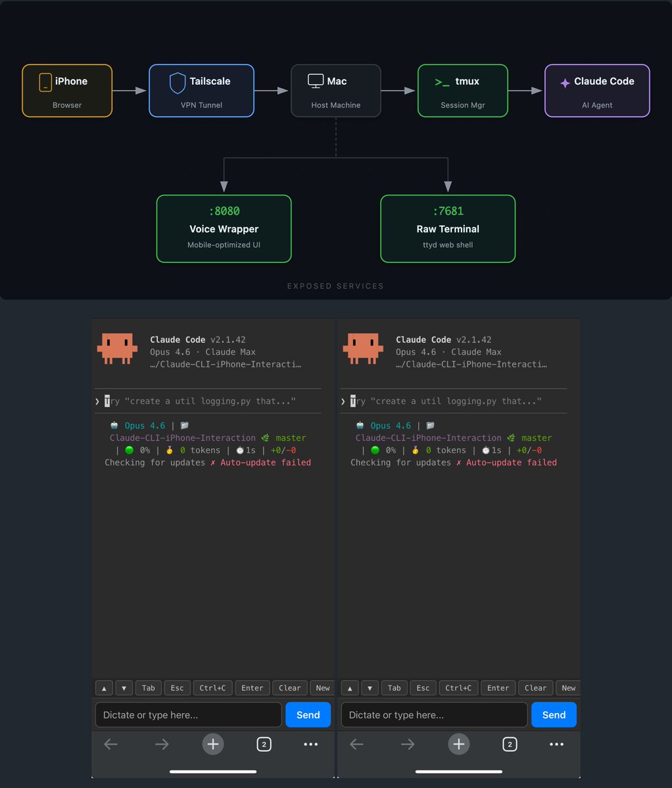Tap the up arrow key in right phone
The height and width of the screenshot is (788, 672).
[x=350, y=688]
